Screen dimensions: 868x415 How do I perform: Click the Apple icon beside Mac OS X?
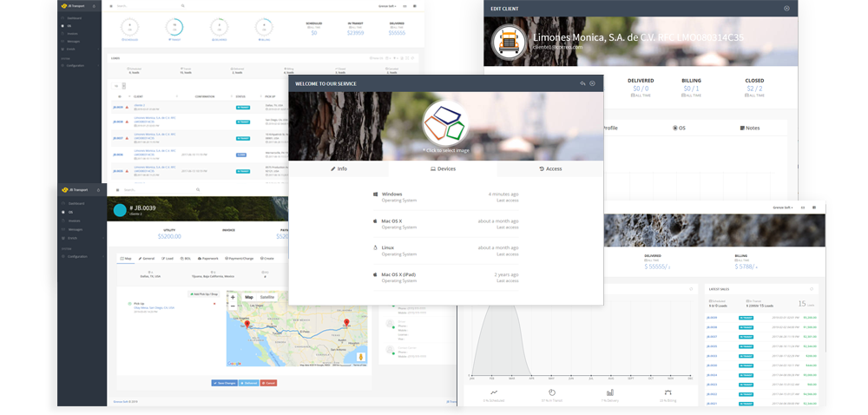(375, 221)
